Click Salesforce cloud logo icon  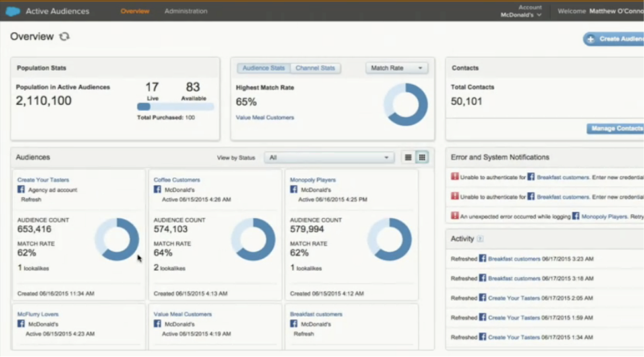12,11
